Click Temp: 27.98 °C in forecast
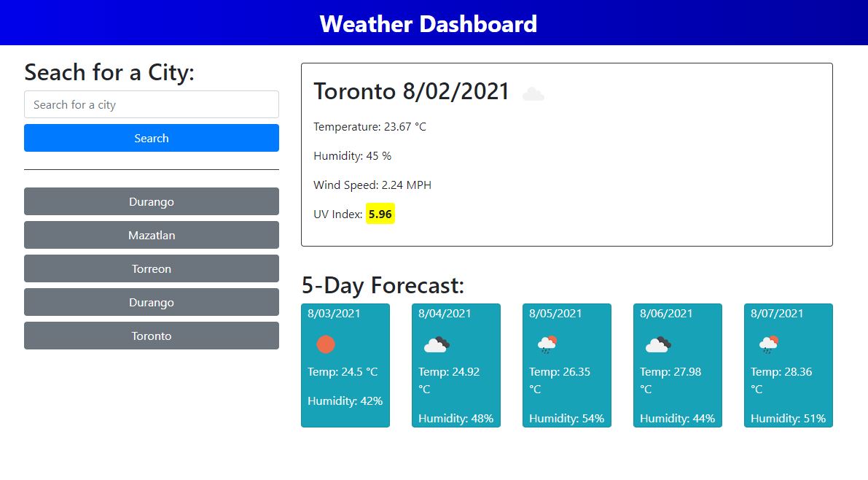Image resolution: width=868 pixels, height=480 pixels. tap(670, 380)
